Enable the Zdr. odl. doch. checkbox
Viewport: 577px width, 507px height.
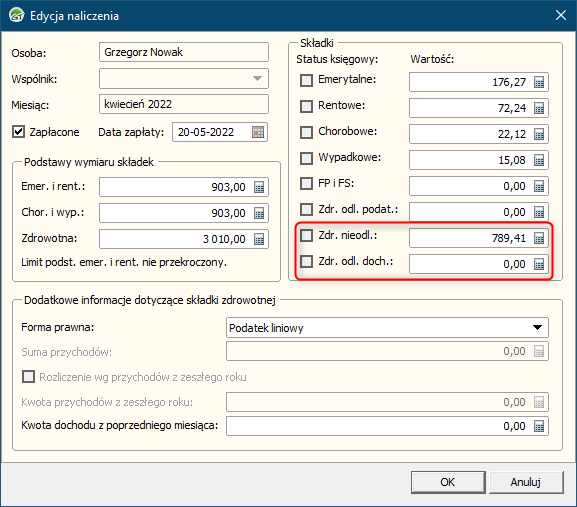click(x=306, y=262)
